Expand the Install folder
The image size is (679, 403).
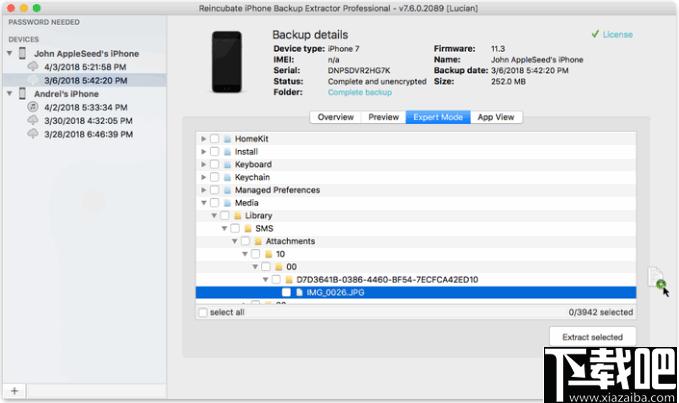pos(204,152)
